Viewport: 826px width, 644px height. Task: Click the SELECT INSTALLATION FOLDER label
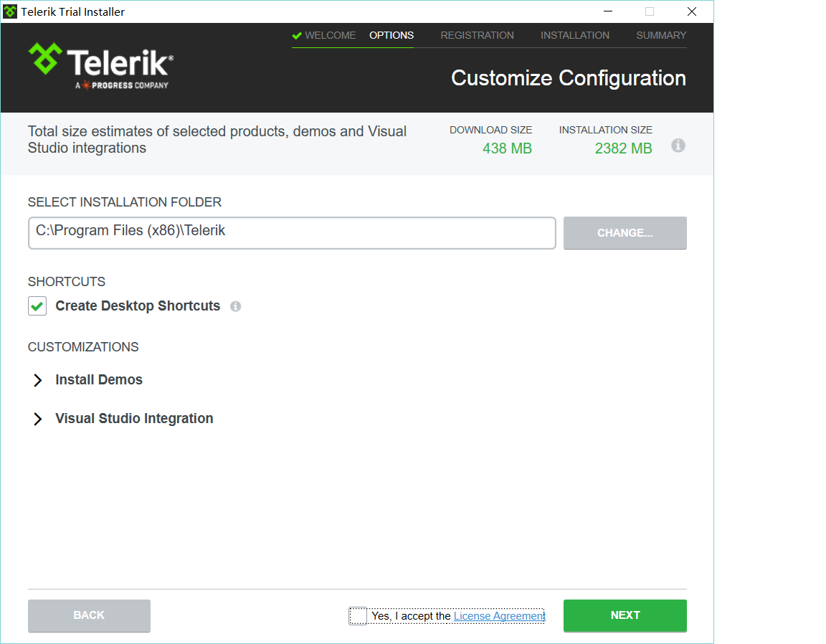(x=124, y=202)
